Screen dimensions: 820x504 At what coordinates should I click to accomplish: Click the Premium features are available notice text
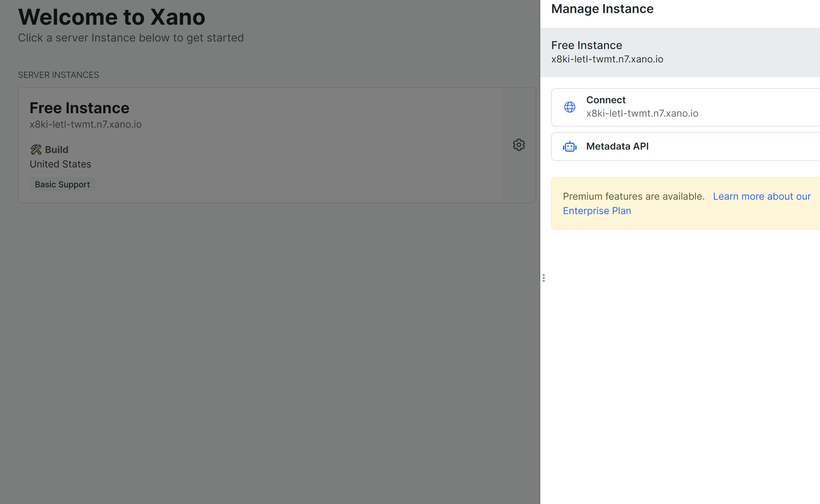[633, 196]
